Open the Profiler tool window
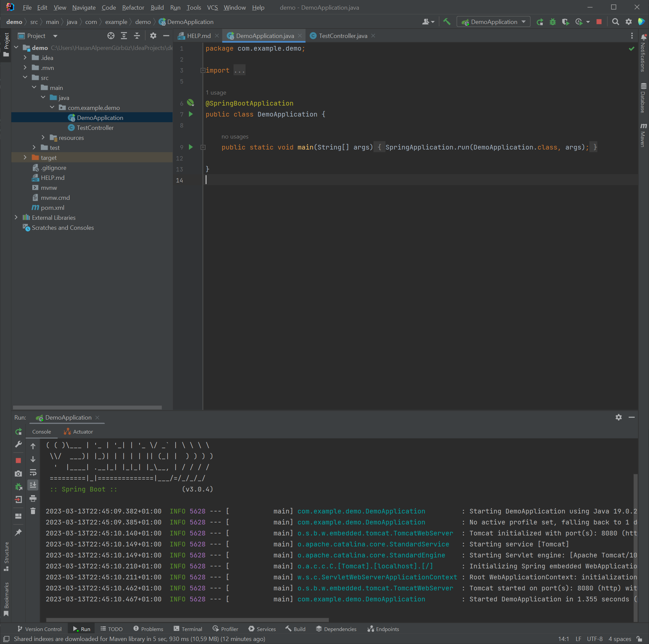Image resolution: width=649 pixels, height=644 pixels. (x=226, y=629)
